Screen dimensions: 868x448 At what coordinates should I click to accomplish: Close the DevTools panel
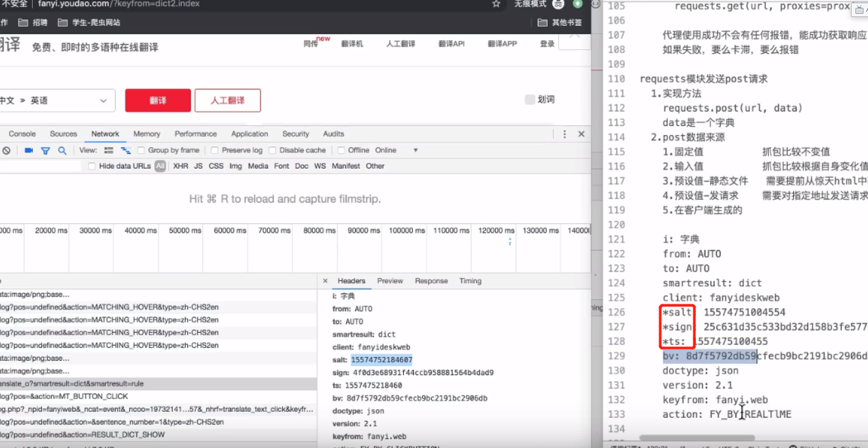(581, 134)
